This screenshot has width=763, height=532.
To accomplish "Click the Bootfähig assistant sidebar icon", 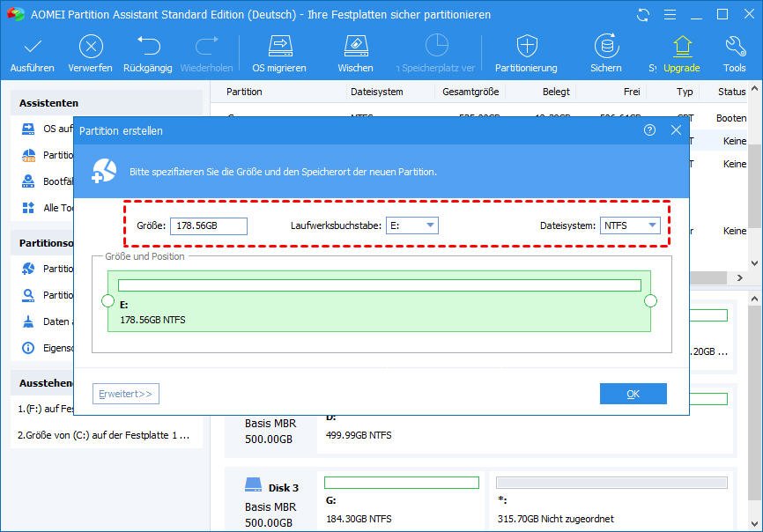I will [x=28, y=181].
